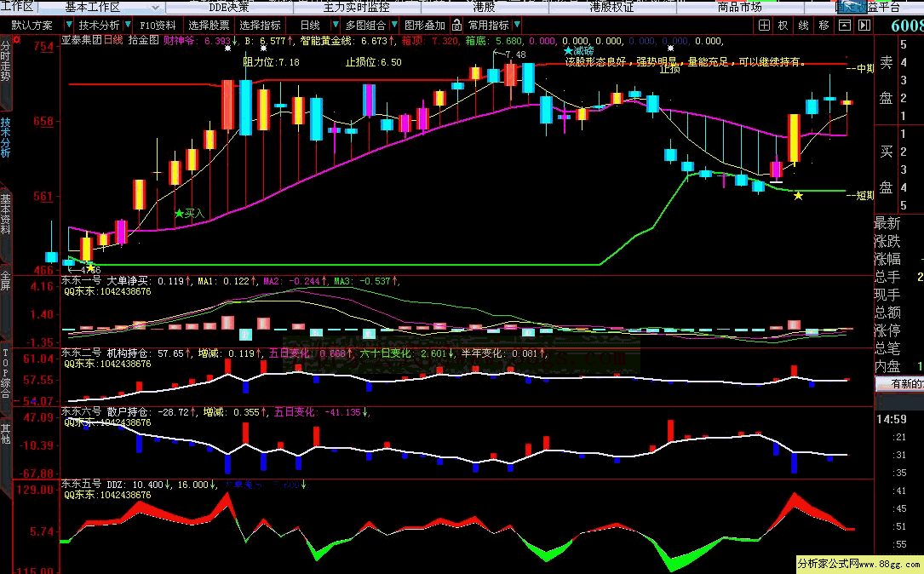Click the 默认方案 toolbar button

click(32, 26)
